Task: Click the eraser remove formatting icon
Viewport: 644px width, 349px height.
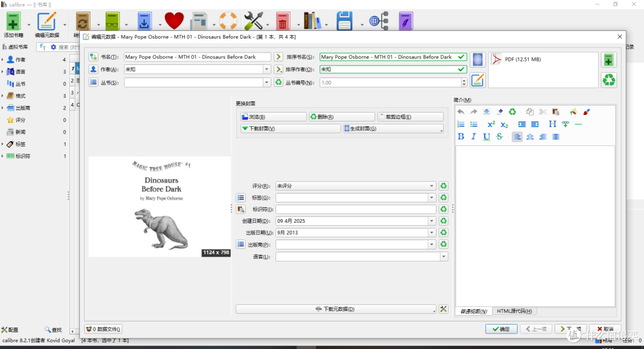Action: [500, 111]
